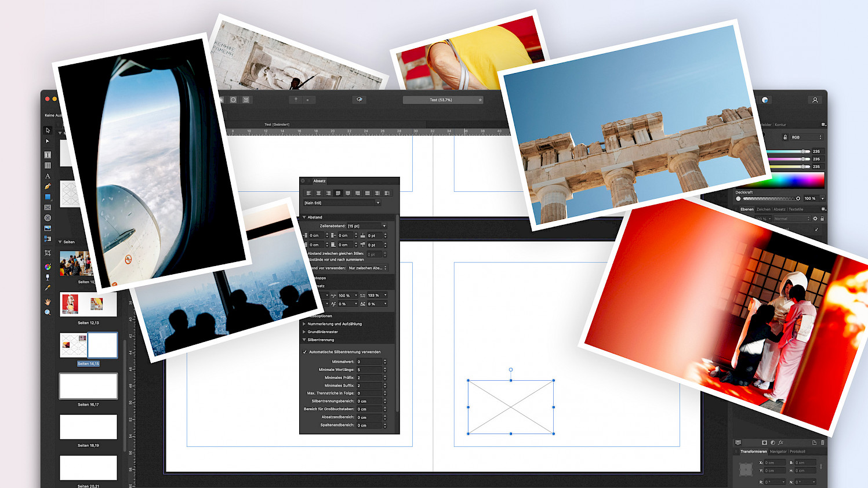Expand the Grundlinienraster section
Image resolution: width=868 pixels, height=488 pixels.
[304, 332]
